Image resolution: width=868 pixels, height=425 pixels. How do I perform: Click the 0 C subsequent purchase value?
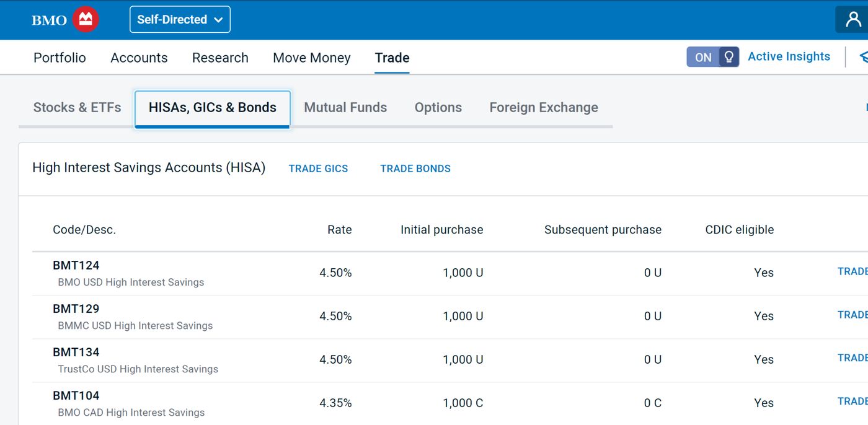click(653, 403)
